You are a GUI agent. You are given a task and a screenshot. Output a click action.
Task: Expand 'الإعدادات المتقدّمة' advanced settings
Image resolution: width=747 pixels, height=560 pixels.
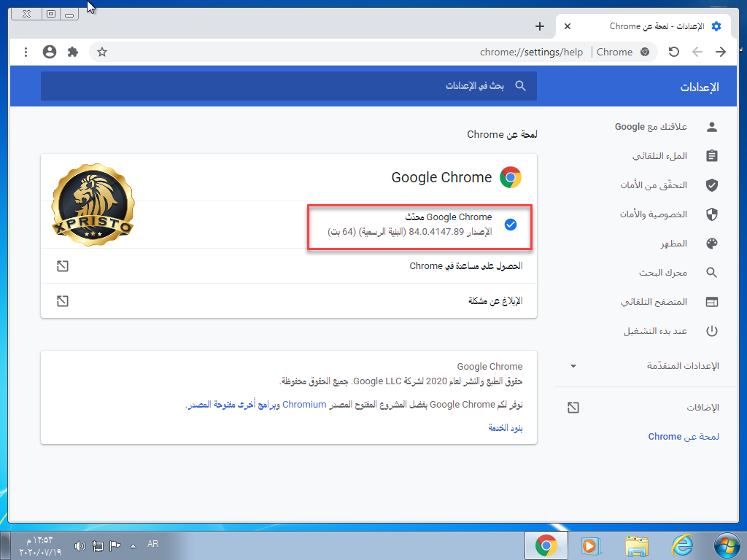click(x=573, y=366)
